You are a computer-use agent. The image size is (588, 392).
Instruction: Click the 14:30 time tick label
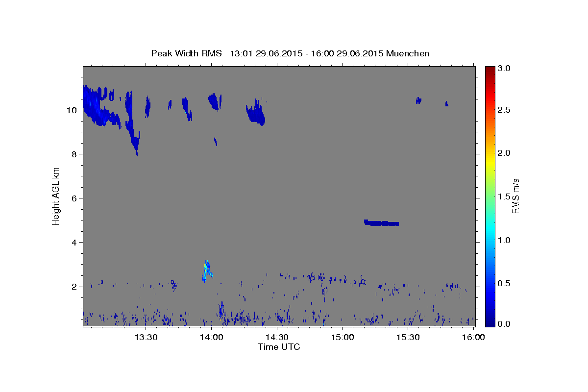[x=276, y=338]
